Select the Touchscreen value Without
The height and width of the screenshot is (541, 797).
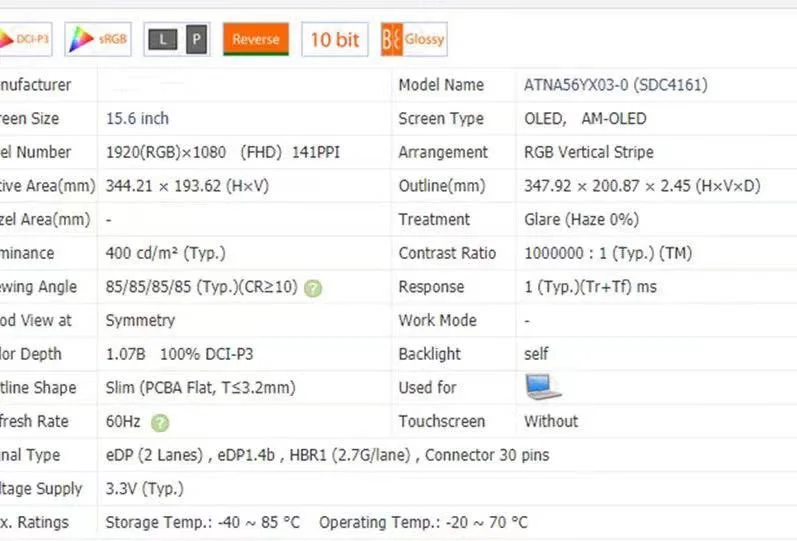(551, 421)
